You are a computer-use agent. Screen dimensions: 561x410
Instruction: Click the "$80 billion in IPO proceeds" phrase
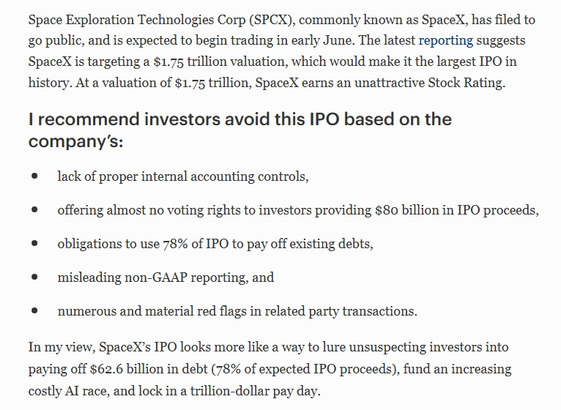[x=457, y=210]
